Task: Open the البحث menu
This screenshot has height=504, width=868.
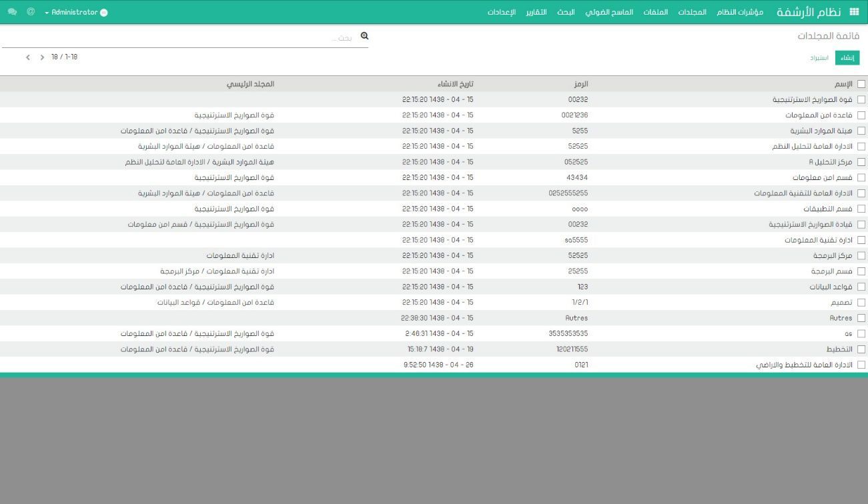Action: [566, 13]
